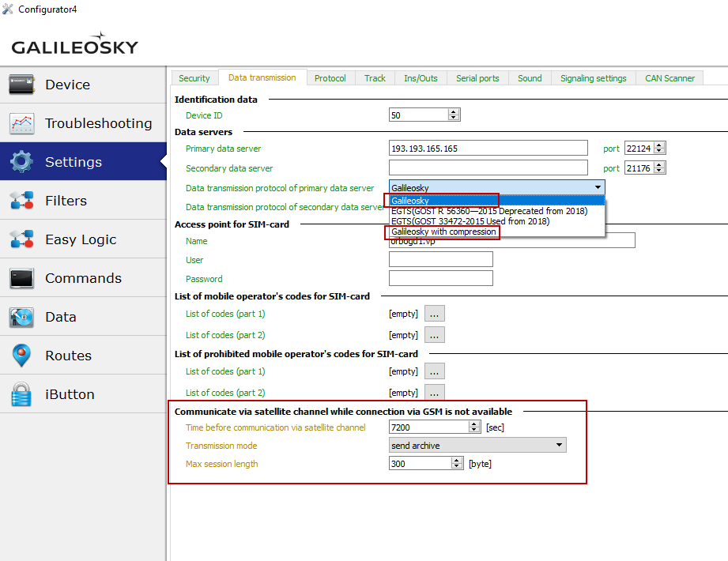Select the Filters sidebar icon
Screen dimensions: 728x561
click(x=22, y=201)
